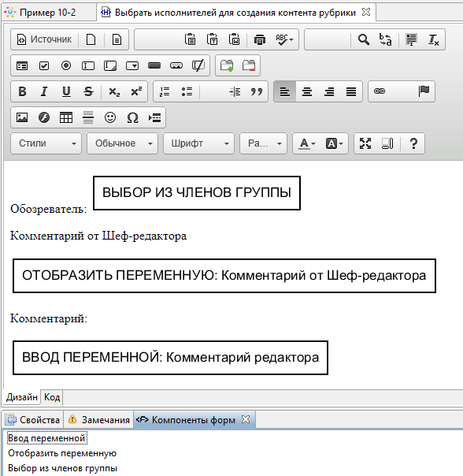This screenshot has width=463, height=476.
Task: Insert a selection dropdown field
Action: (x=132, y=65)
